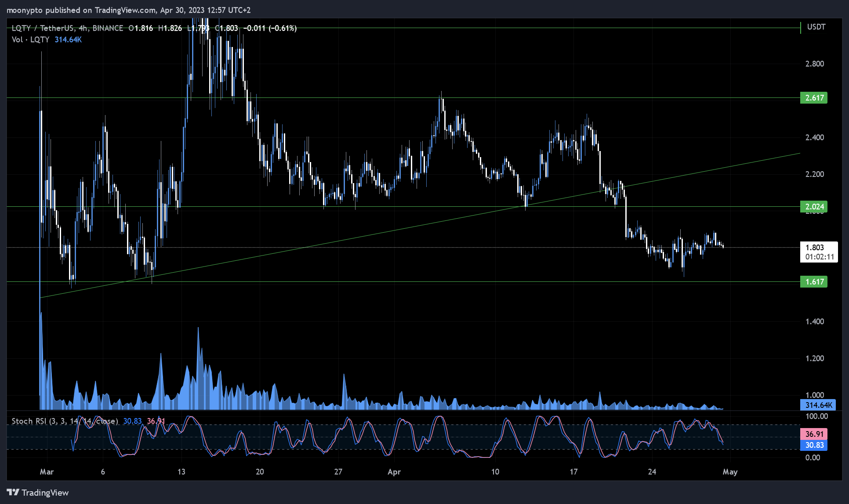
Task: Click the green 1.617 price level label
Action: [x=814, y=282]
